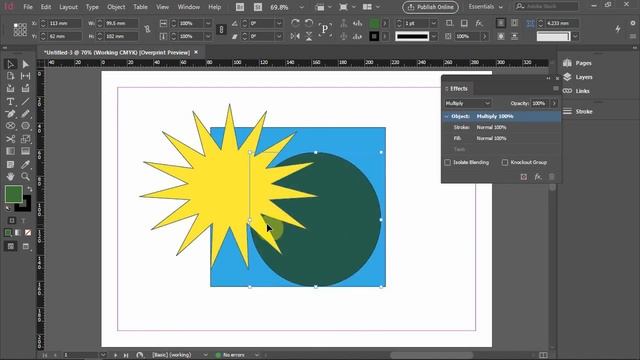Click the green fill swatch in Control bar

click(x=374, y=23)
